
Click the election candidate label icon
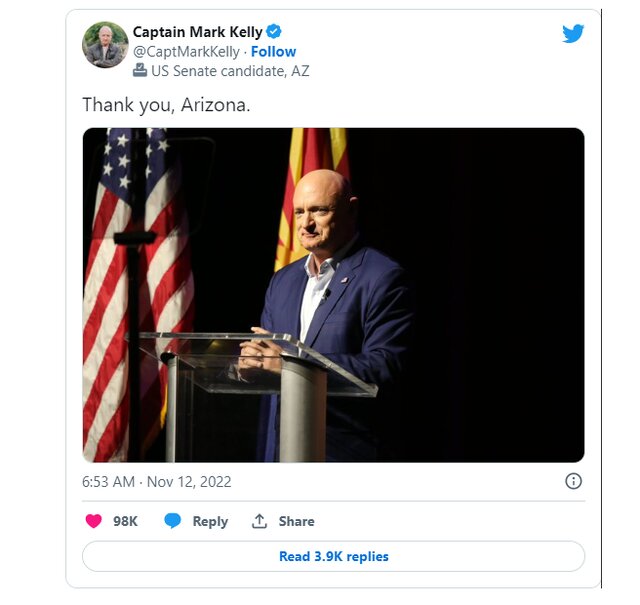140,71
